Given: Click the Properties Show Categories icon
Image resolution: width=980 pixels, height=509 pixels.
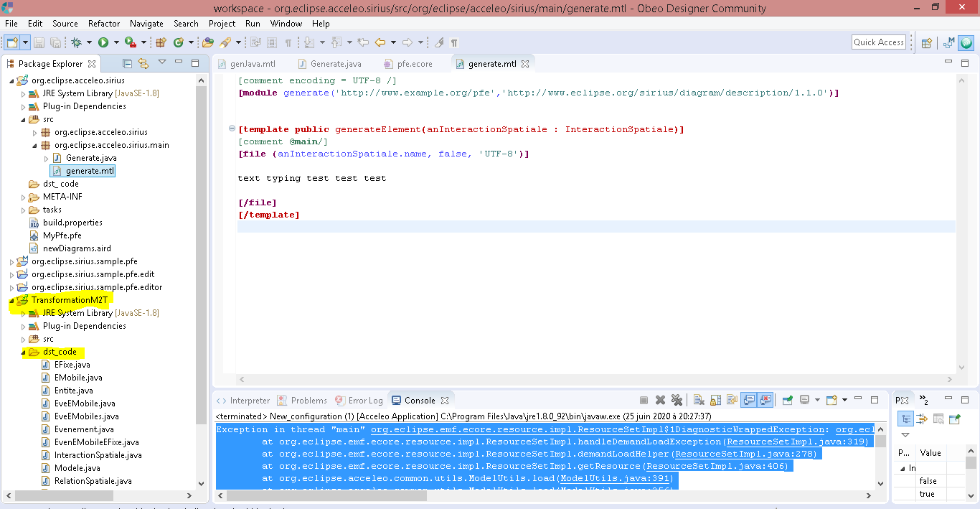Looking at the screenshot, I should pyautogui.click(x=906, y=419).
